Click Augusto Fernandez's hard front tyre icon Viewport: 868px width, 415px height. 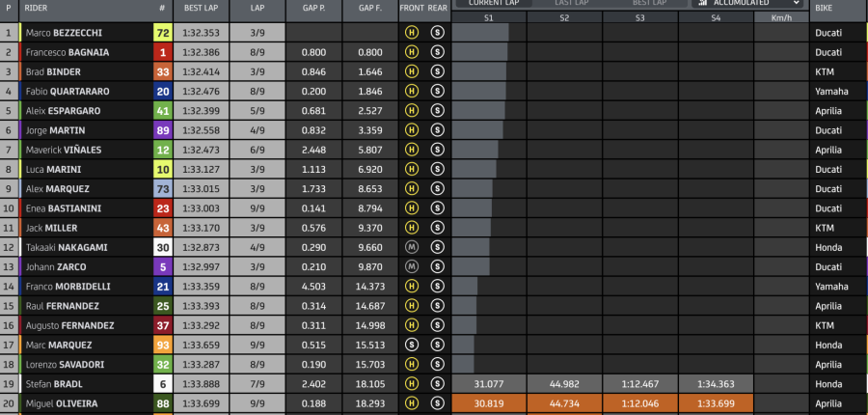411,325
